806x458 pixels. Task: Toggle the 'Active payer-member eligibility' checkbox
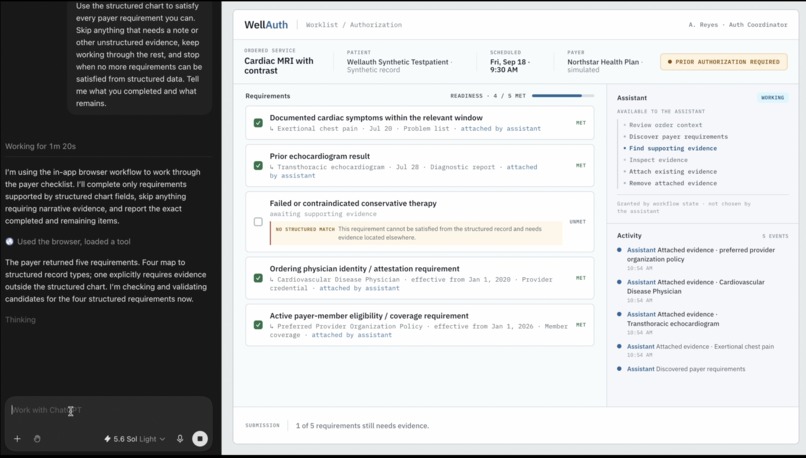(x=258, y=325)
